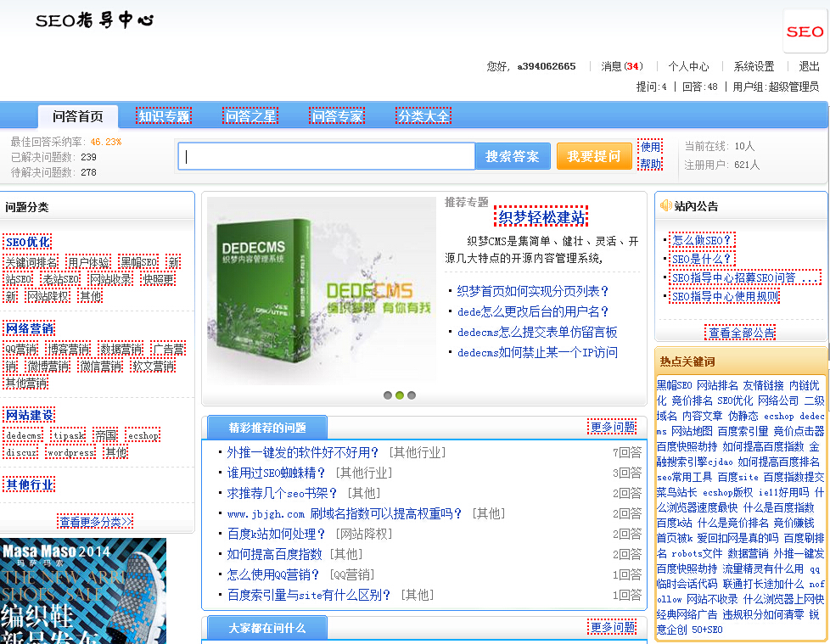Click 查看更多分类>> link
Viewport: 830px width, 644px height.
pos(96,522)
